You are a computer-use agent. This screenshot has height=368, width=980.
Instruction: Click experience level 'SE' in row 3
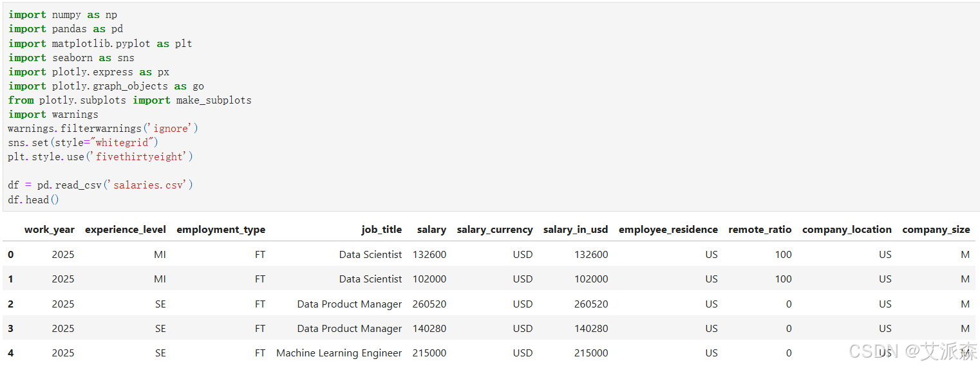tap(160, 329)
